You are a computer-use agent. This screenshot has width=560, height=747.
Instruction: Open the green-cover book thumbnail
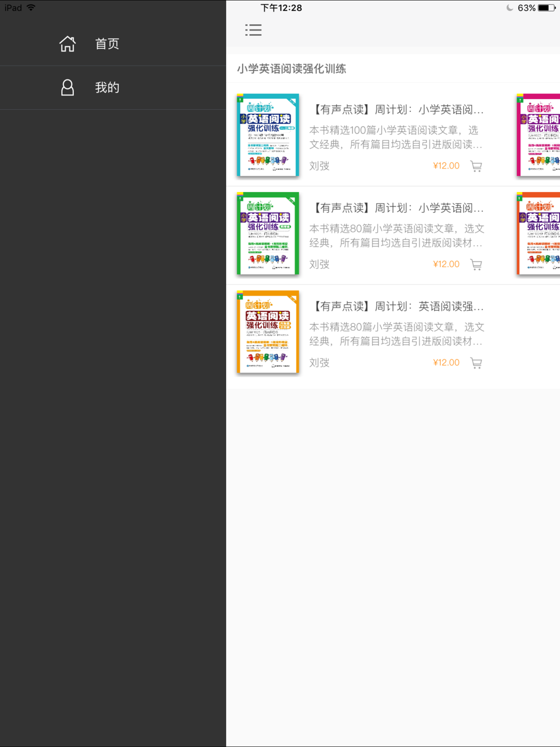tap(268, 234)
